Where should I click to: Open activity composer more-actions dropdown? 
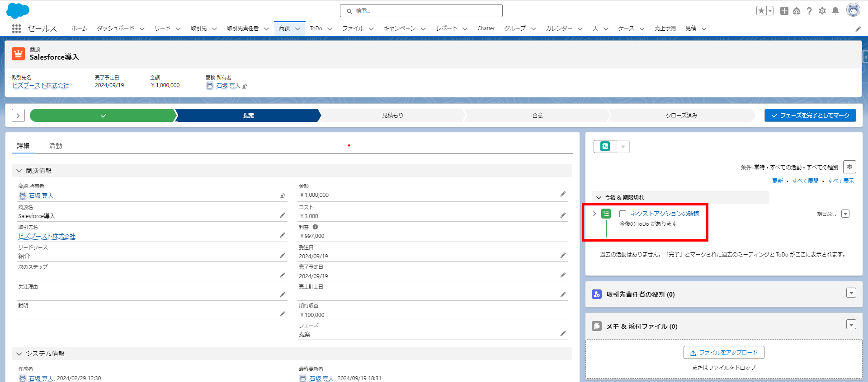(623, 146)
